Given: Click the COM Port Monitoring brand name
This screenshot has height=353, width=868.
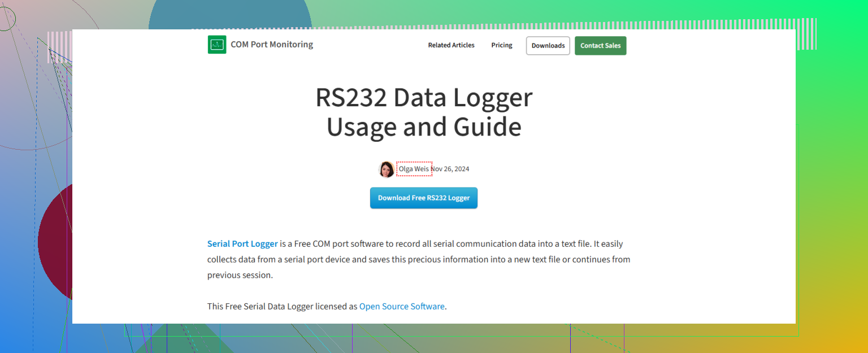Looking at the screenshot, I should (271, 45).
